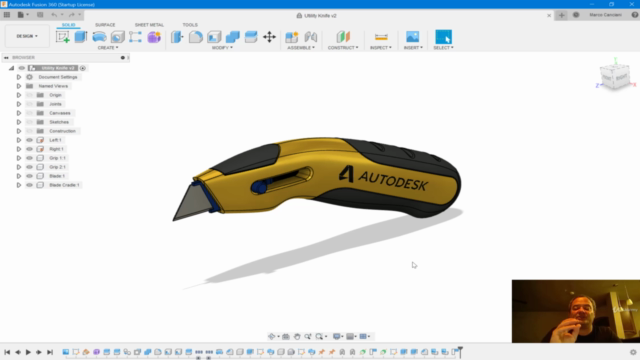The image size is (640, 360).
Task: Click the New Component icon
Action: (291, 37)
